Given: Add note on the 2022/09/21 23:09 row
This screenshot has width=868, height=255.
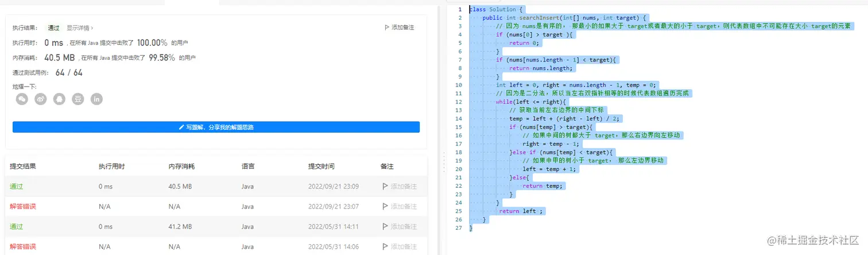Looking at the screenshot, I should point(399,187).
